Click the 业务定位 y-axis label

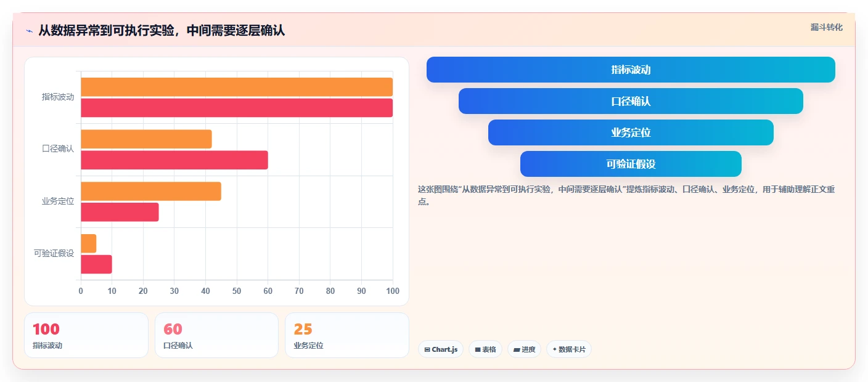coord(58,201)
